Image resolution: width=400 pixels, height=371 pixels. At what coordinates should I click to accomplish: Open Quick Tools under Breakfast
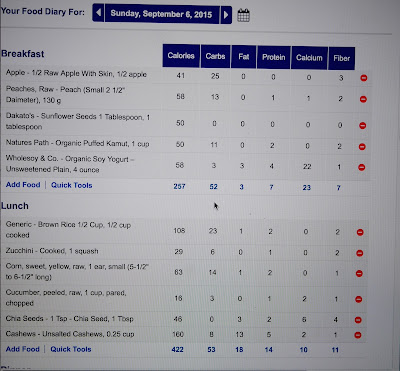72,185
